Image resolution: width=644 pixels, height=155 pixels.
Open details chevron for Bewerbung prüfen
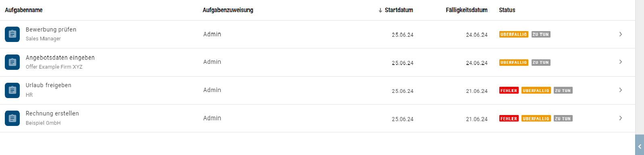[x=621, y=34]
